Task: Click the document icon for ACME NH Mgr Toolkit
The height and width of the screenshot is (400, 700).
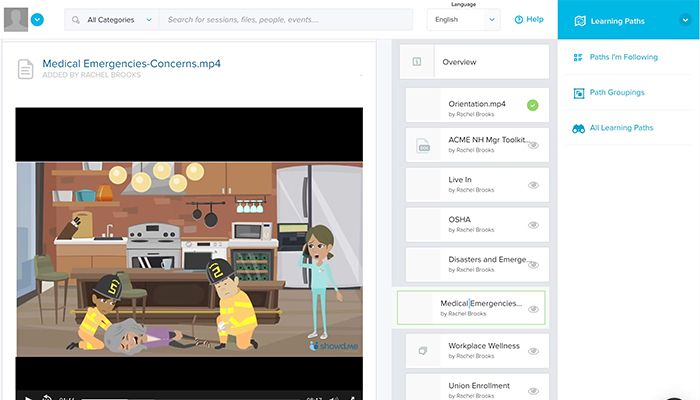Action: click(x=423, y=145)
